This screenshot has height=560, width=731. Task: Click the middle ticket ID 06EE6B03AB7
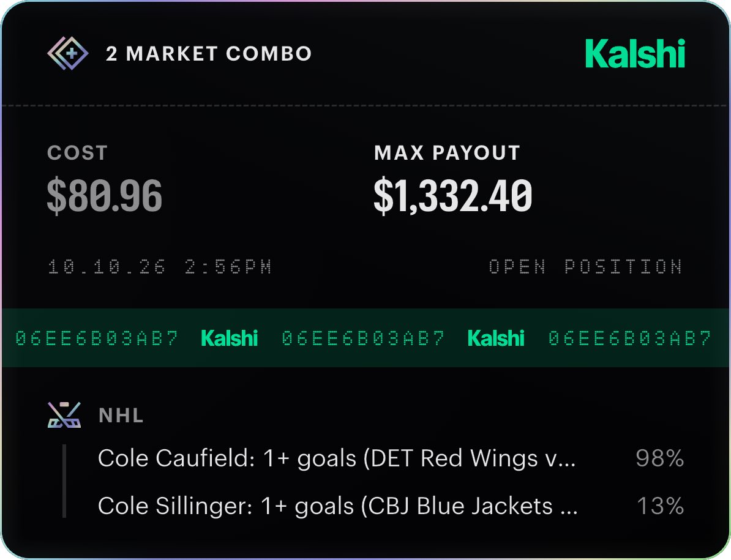[363, 338]
